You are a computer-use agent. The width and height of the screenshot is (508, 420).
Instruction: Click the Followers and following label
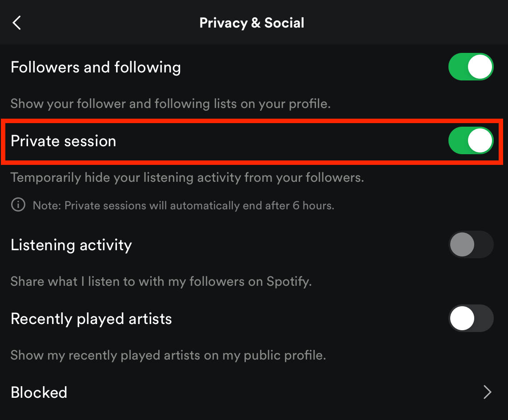pyautogui.click(x=96, y=67)
